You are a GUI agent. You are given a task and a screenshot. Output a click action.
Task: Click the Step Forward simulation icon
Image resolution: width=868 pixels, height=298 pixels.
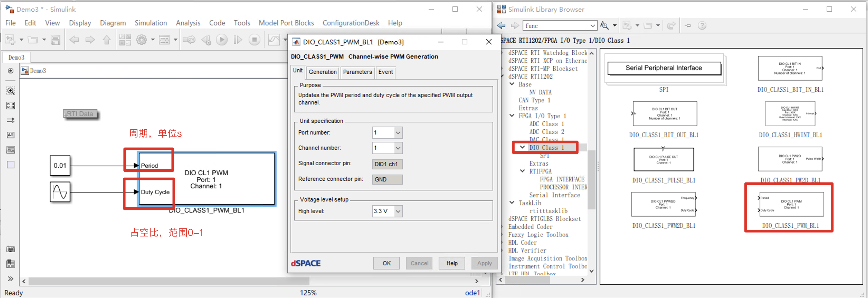coord(238,40)
